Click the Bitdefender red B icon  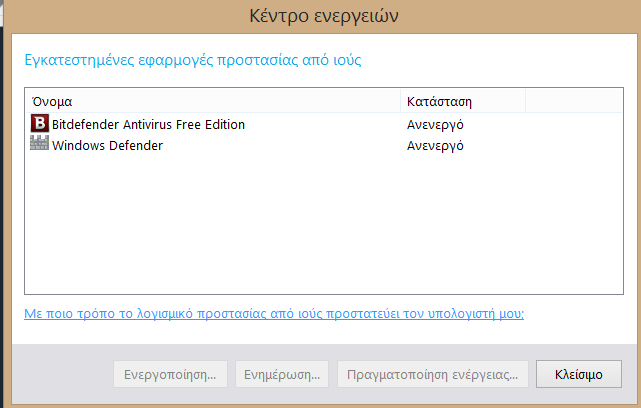(x=40, y=123)
